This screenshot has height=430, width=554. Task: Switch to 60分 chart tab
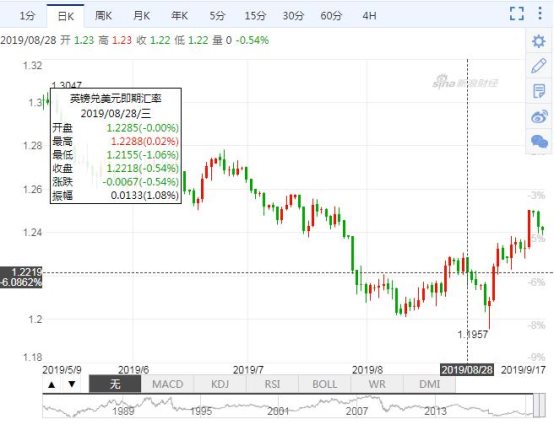tap(331, 16)
